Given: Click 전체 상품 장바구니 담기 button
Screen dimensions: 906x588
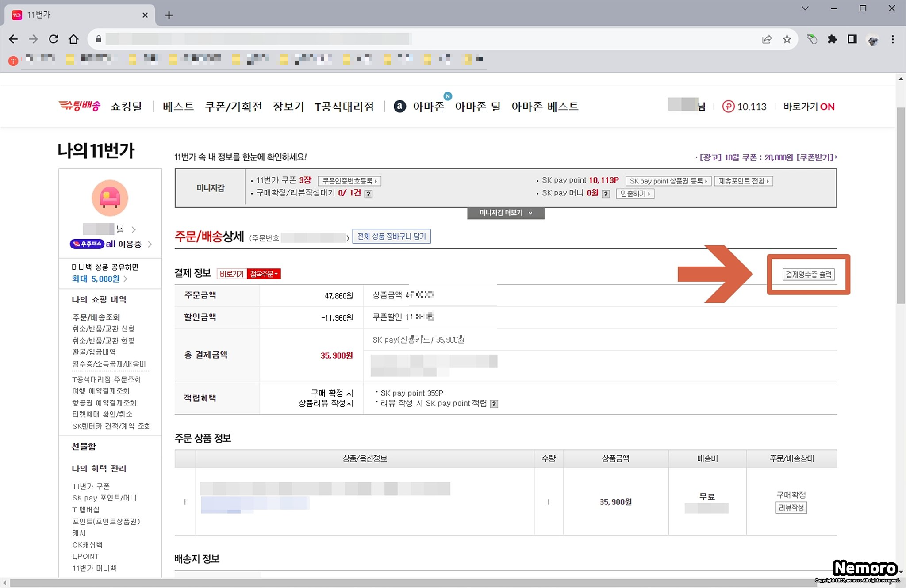Looking at the screenshot, I should point(391,237).
